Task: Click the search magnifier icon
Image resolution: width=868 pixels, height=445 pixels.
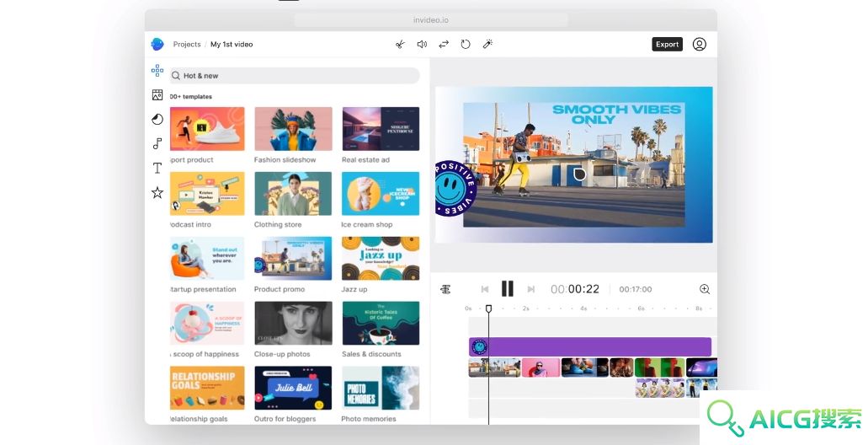Action: click(x=176, y=75)
